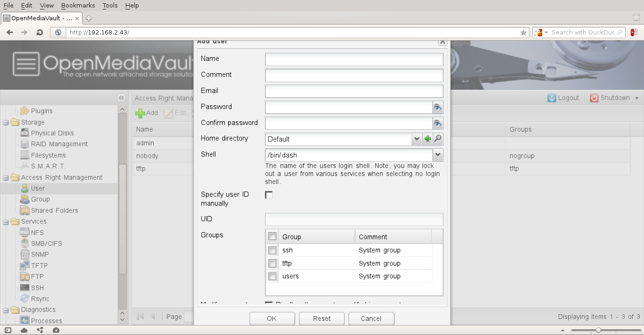Open the Help menu
Image resolution: width=644 pixels, height=335 pixels.
[x=132, y=5]
